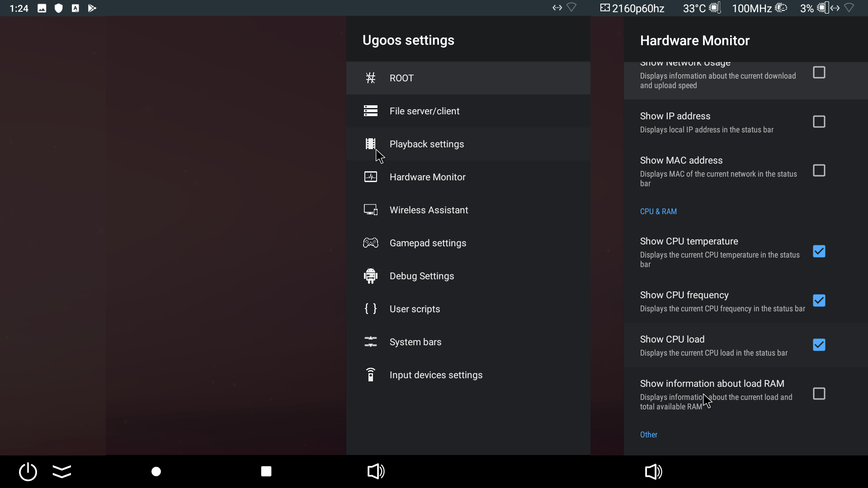Click the Debug Settings android icon

(x=370, y=276)
